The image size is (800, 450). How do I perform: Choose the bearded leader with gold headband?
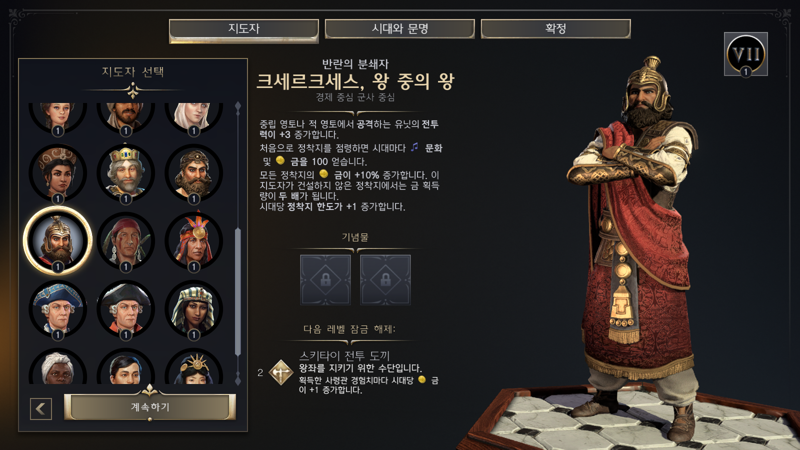(193, 173)
